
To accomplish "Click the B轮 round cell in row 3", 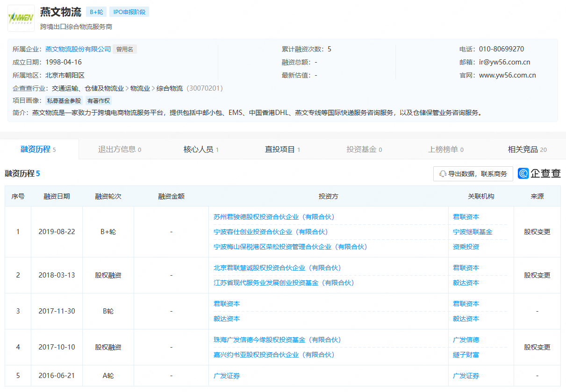I will click(108, 311).
